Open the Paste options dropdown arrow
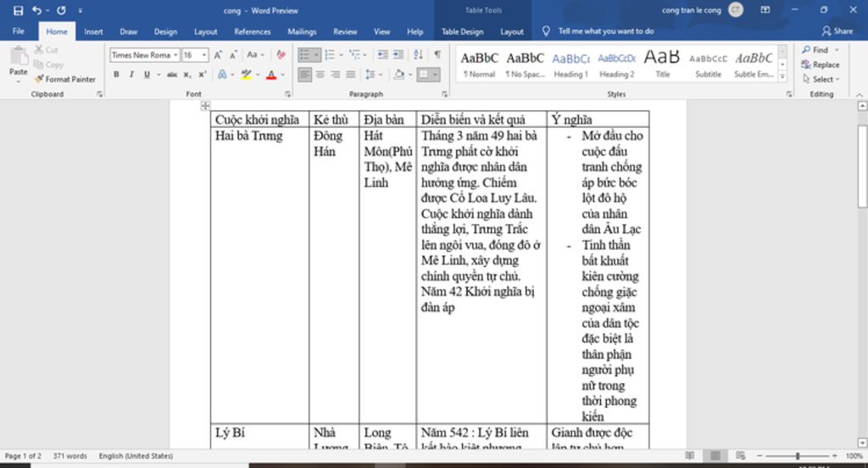 pyautogui.click(x=19, y=81)
